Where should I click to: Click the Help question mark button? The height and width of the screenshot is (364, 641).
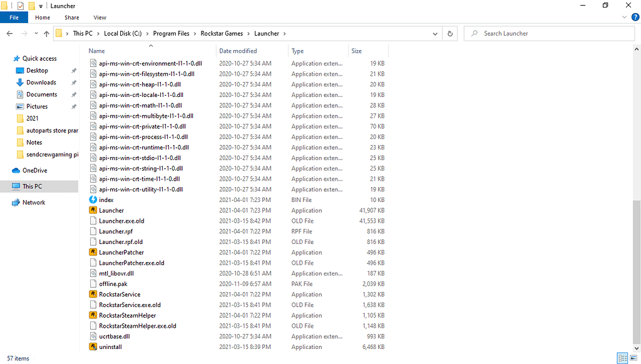636,17
